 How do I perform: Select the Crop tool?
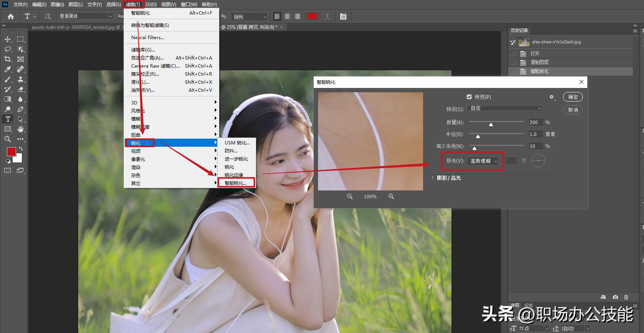coord(8,59)
